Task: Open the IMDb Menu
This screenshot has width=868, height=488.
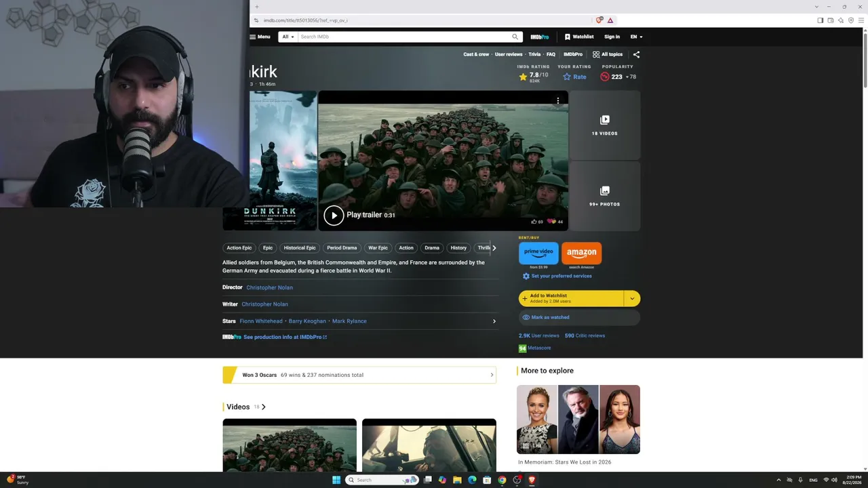Action: click(260, 37)
